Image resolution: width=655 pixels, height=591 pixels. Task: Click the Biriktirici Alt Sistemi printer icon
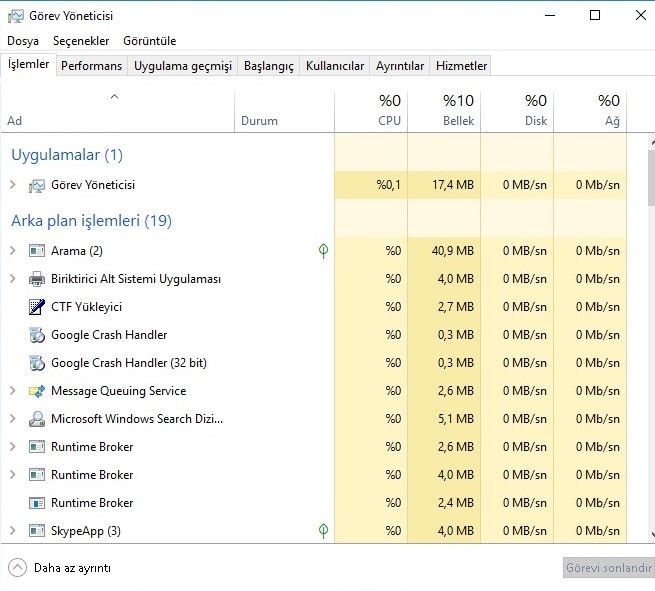click(37, 279)
